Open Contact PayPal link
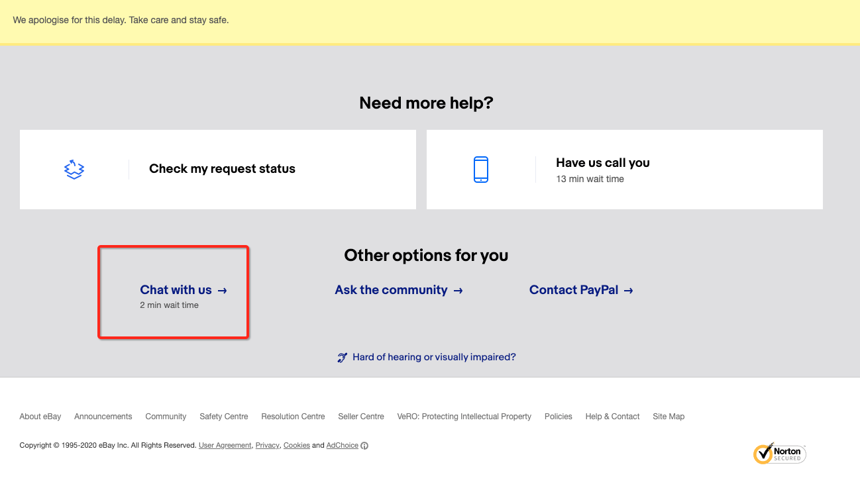Image resolution: width=860 pixels, height=504 pixels. click(582, 290)
